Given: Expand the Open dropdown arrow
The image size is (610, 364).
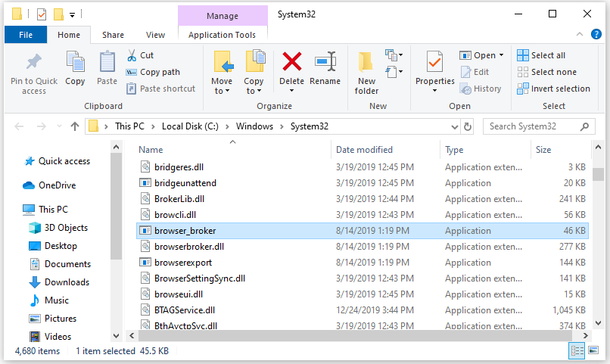Looking at the screenshot, I should [501, 55].
